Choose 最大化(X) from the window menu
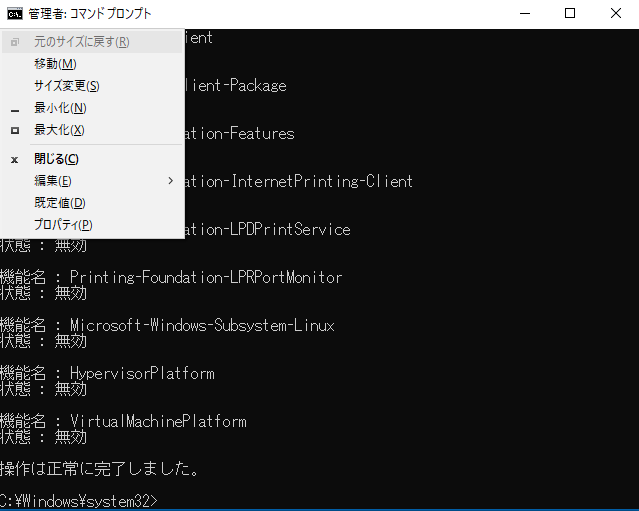Image resolution: width=639 pixels, height=511 pixels. click(x=92, y=130)
